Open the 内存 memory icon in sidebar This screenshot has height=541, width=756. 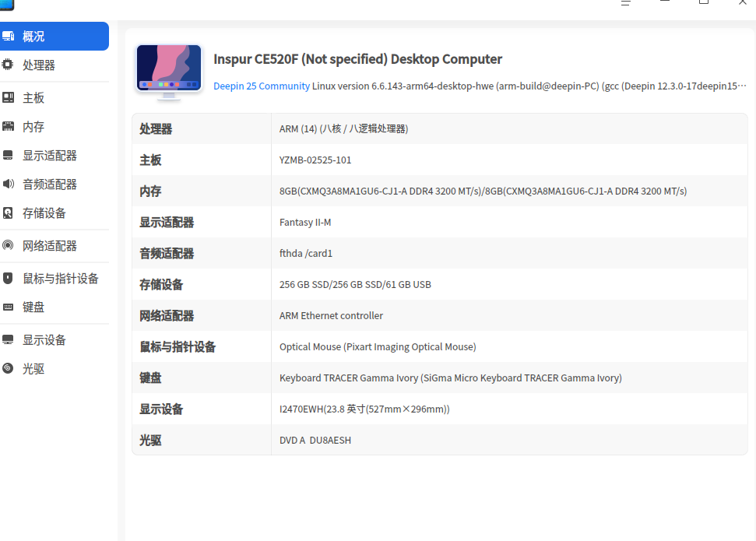click(9, 126)
